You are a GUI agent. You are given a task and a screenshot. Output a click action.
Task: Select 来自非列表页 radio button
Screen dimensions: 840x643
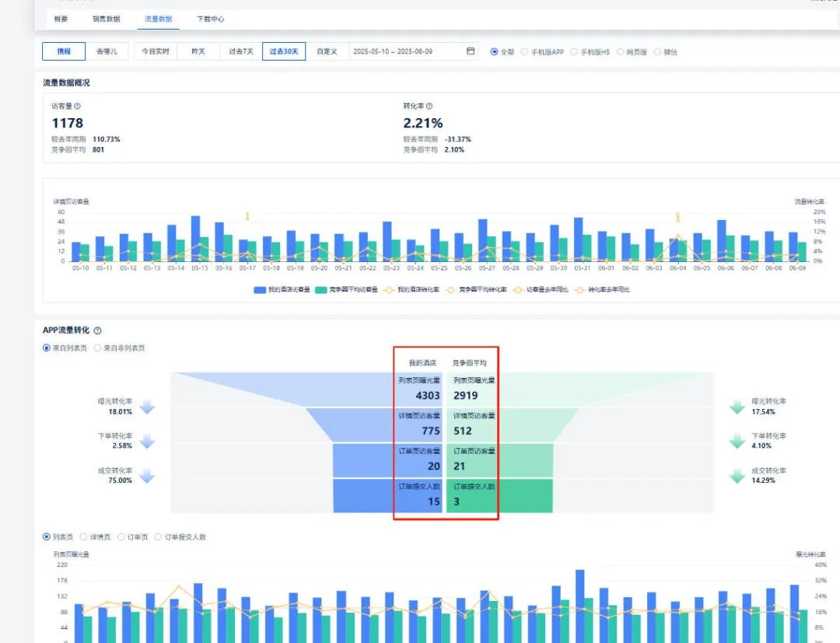pyautogui.click(x=98, y=348)
